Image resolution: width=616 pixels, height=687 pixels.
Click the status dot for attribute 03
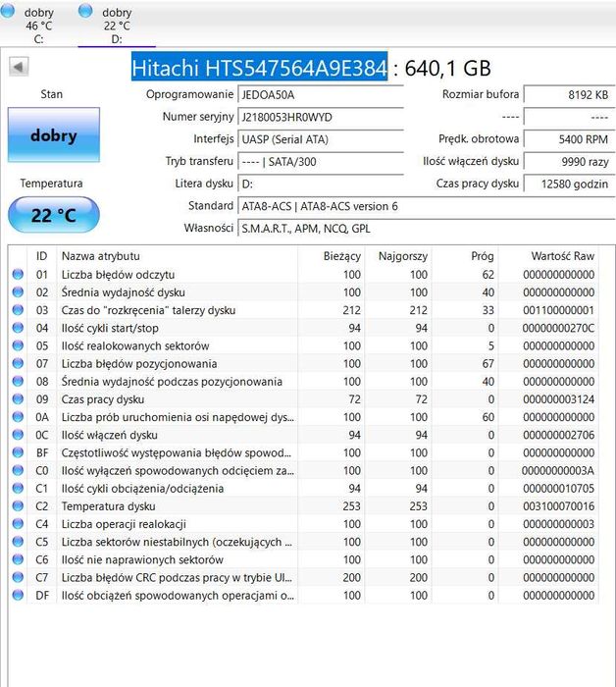pyautogui.click(x=18, y=310)
